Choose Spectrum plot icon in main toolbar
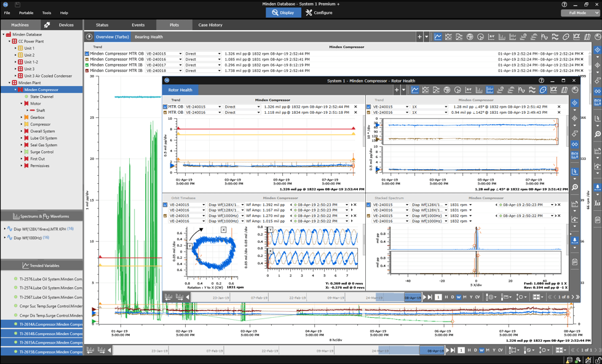Image resolution: width=602 pixels, height=364 pixels. click(501, 37)
